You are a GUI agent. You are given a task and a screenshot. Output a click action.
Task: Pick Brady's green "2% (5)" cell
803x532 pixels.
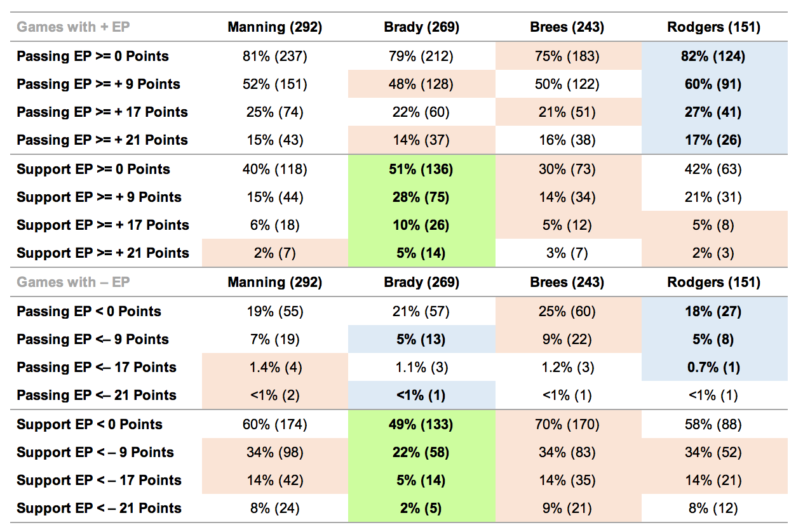pos(421,509)
